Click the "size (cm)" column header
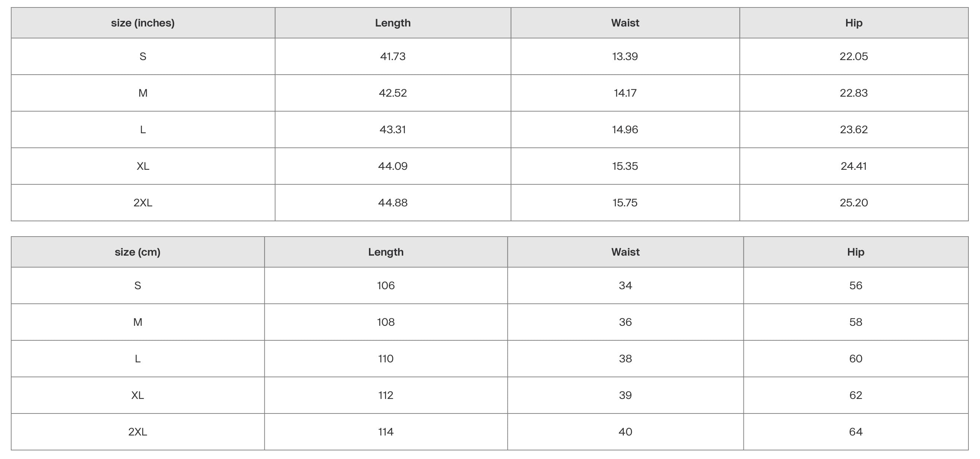This screenshot has width=980, height=459. click(x=137, y=252)
